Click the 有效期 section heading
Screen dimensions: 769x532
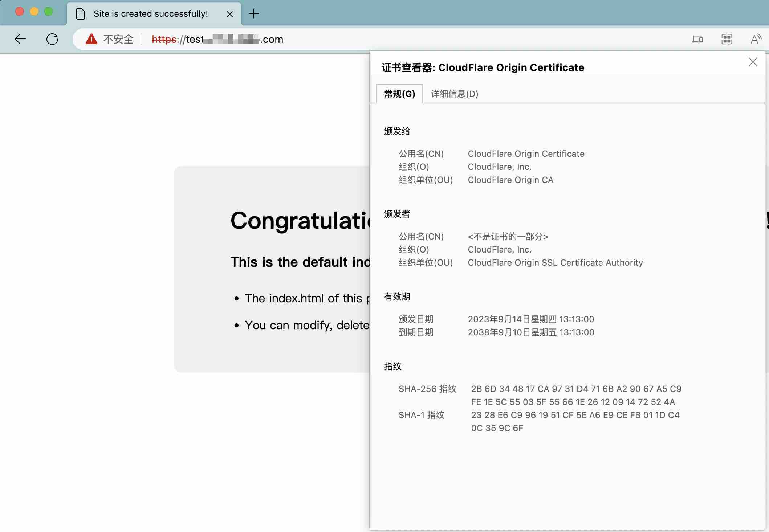[x=397, y=297]
